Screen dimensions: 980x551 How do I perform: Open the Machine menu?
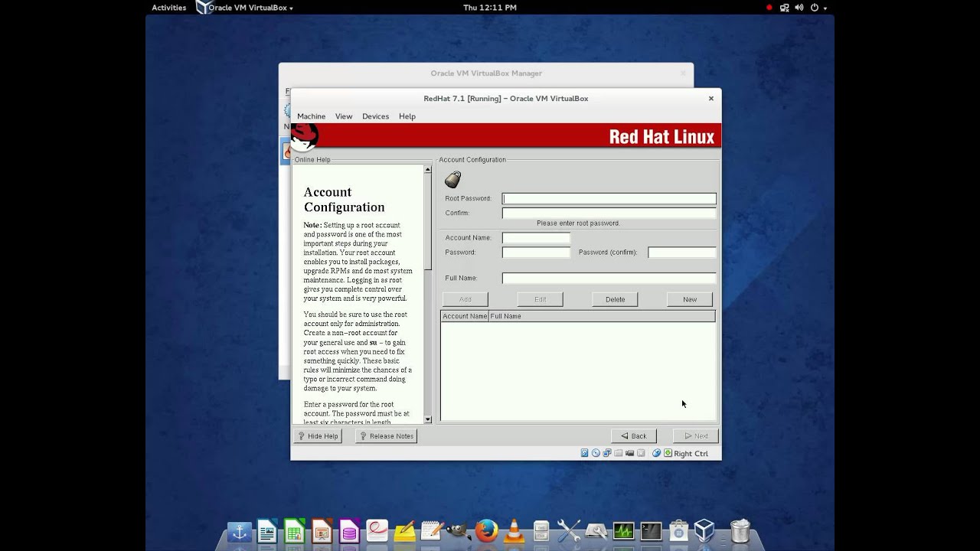click(x=311, y=116)
